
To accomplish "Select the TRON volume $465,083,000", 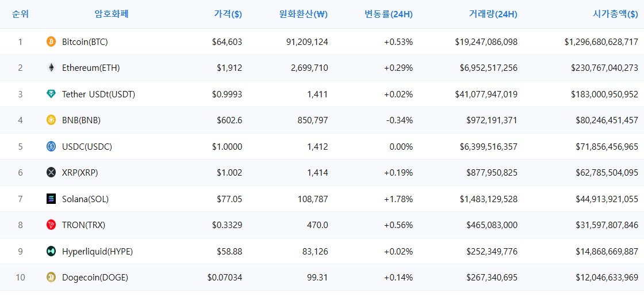I will pyautogui.click(x=492, y=225).
